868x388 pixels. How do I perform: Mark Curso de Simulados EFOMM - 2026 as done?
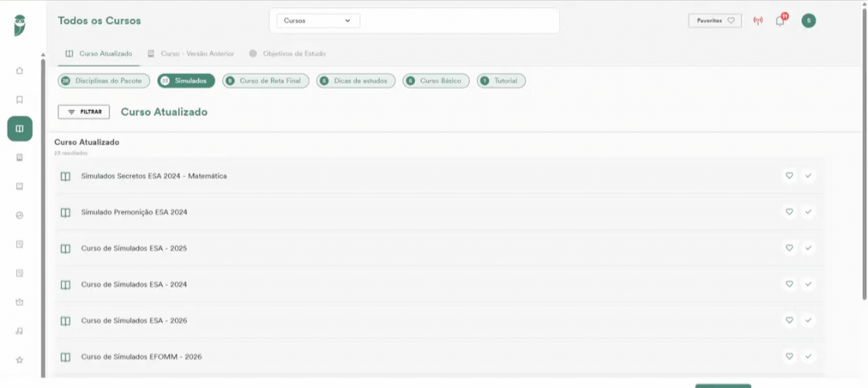pos(808,356)
